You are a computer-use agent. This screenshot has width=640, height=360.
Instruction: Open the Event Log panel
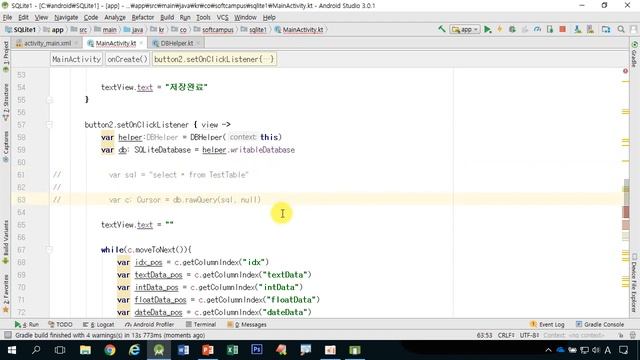[x=547, y=324]
